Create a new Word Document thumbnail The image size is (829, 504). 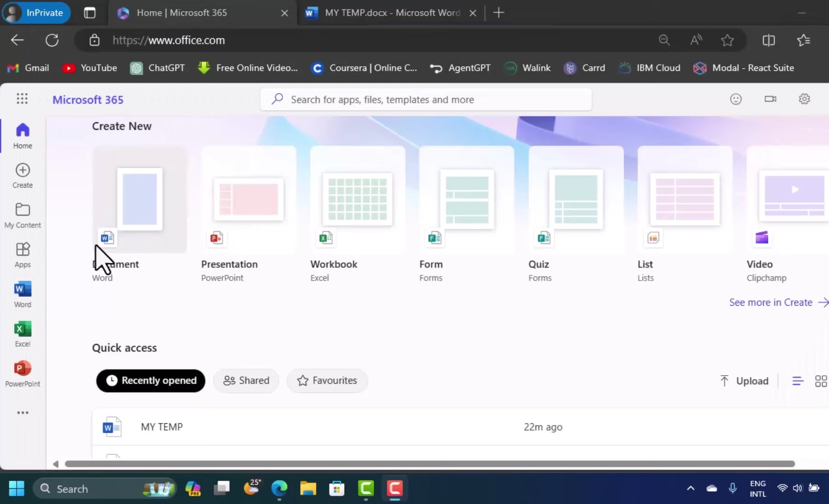click(140, 200)
